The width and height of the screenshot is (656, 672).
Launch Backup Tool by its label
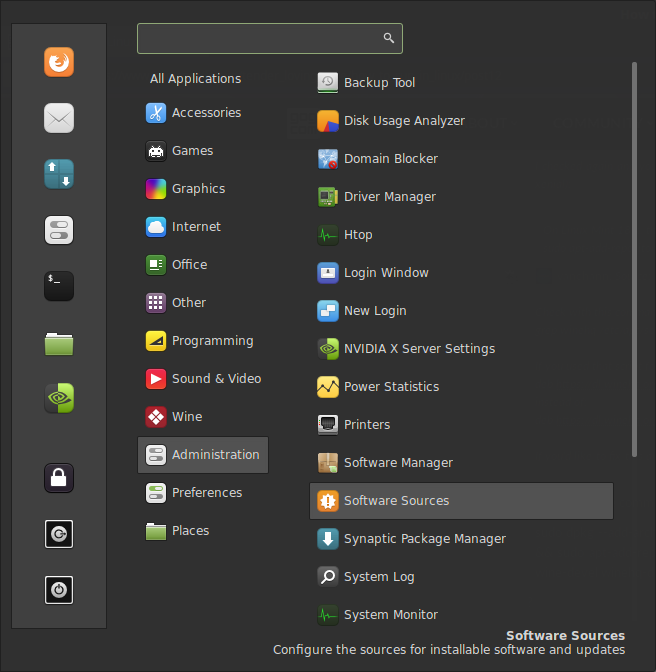(x=379, y=83)
